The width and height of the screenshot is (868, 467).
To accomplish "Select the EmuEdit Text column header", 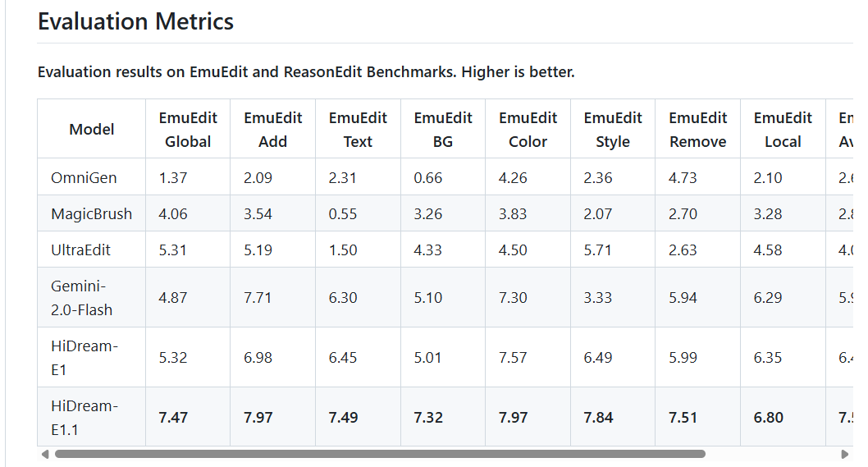I will pyautogui.click(x=359, y=129).
